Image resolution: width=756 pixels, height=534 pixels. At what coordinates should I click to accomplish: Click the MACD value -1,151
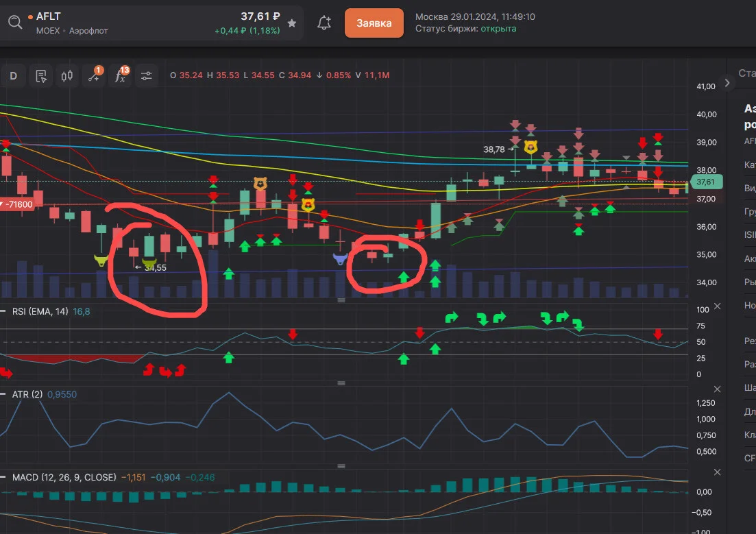click(x=133, y=478)
